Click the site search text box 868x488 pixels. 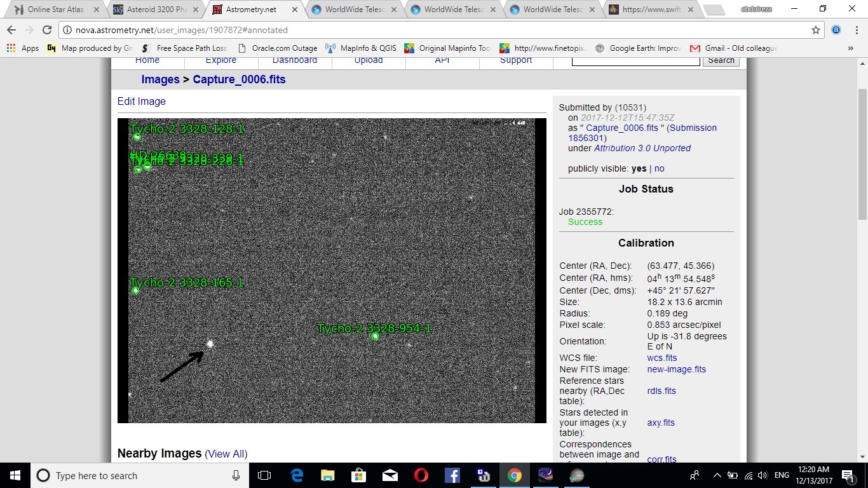point(635,60)
